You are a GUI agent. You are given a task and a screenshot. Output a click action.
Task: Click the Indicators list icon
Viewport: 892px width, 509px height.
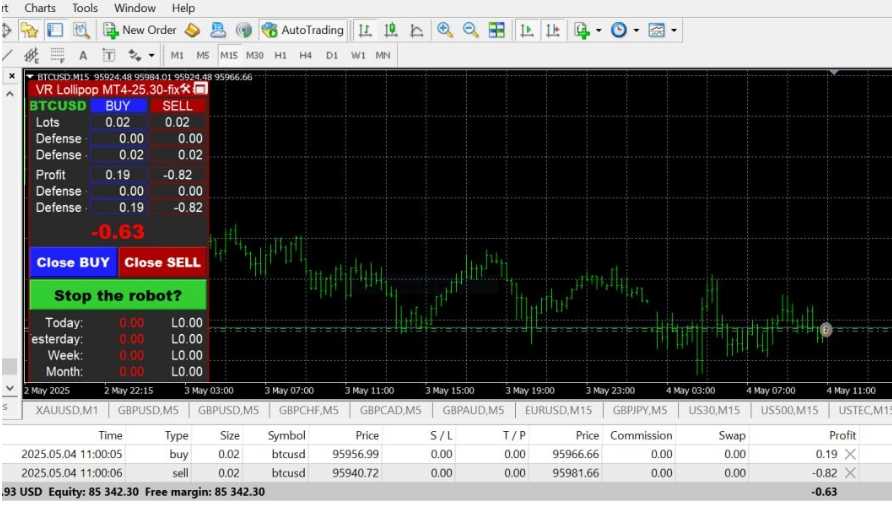[582, 30]
